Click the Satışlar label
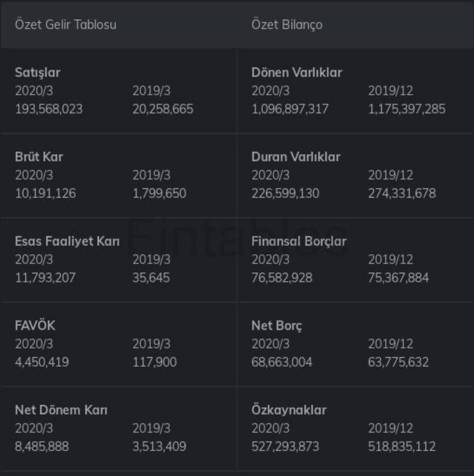 point(38,73)
